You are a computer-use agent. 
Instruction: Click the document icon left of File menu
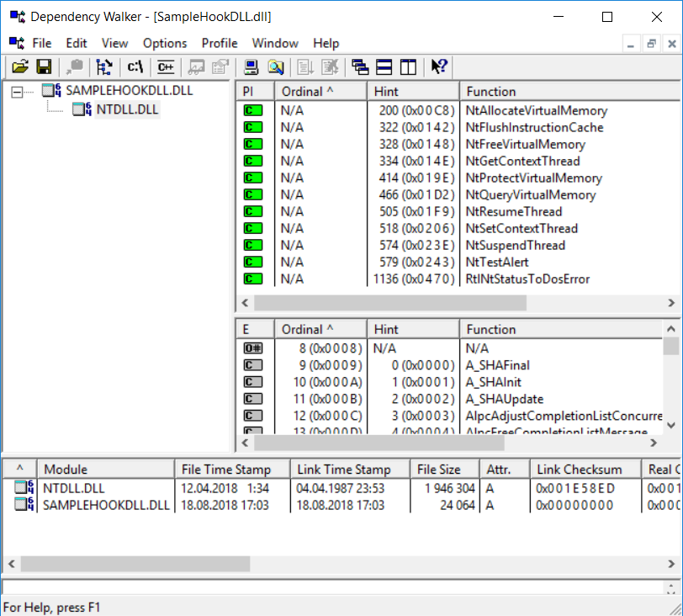[x=17, y=43]
